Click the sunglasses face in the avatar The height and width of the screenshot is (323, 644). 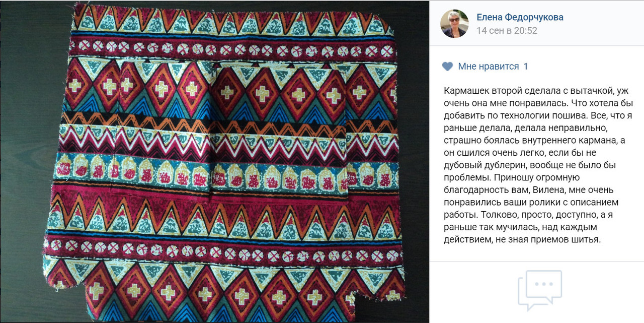point(454,19)
